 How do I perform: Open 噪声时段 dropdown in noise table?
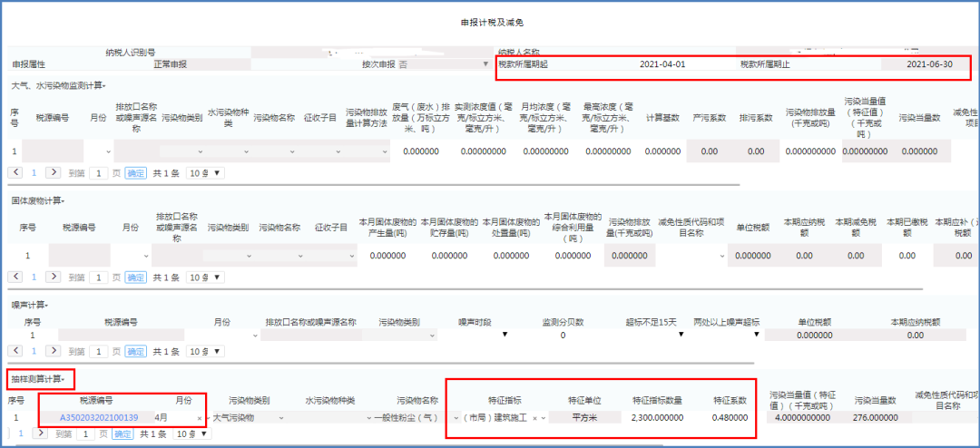[505, 336]
